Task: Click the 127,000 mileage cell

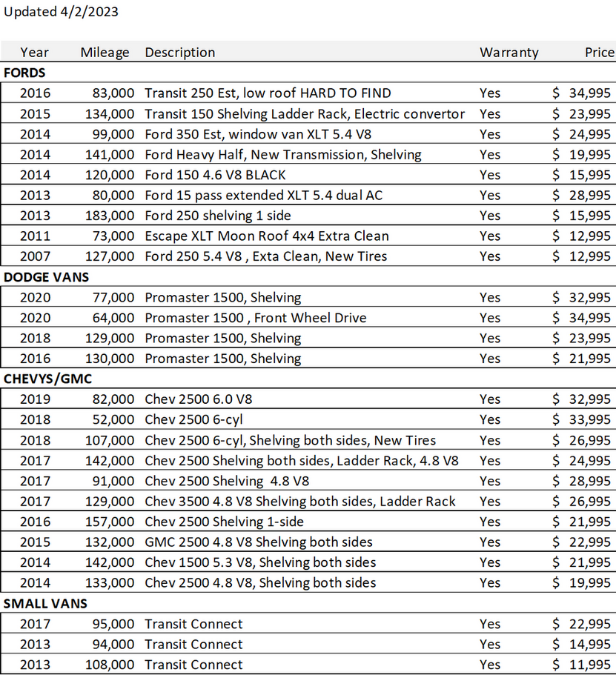Action: [x=110, y=256]
